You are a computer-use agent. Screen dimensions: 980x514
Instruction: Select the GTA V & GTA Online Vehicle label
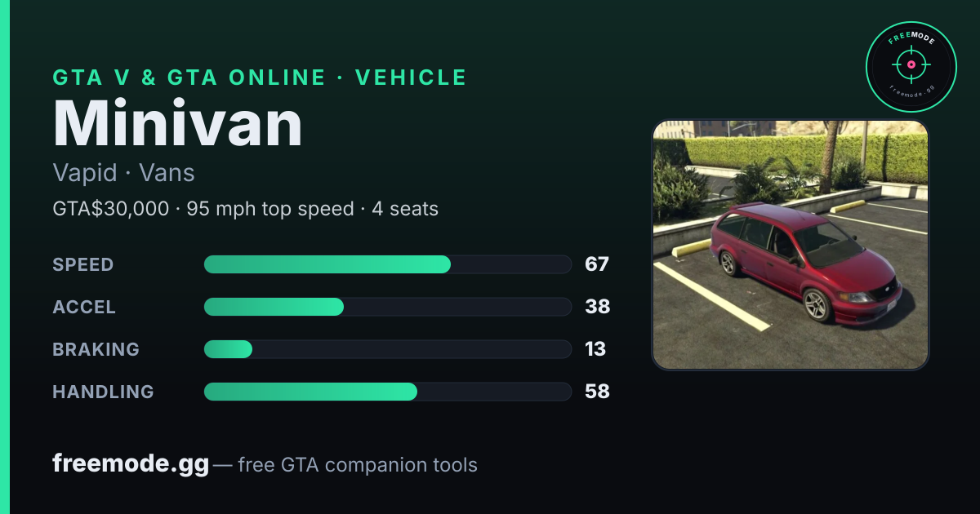pyautogui.click(x=260, y=78)
